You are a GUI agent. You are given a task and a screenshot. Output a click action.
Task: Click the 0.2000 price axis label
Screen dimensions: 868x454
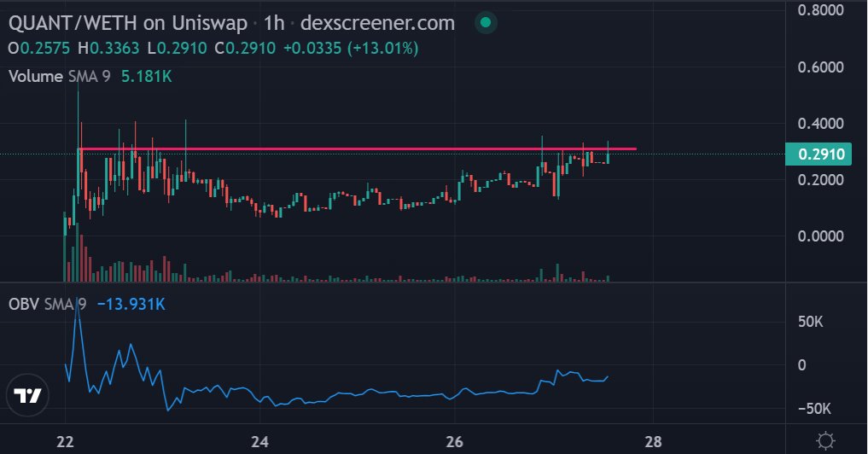[x=821, y=180]
